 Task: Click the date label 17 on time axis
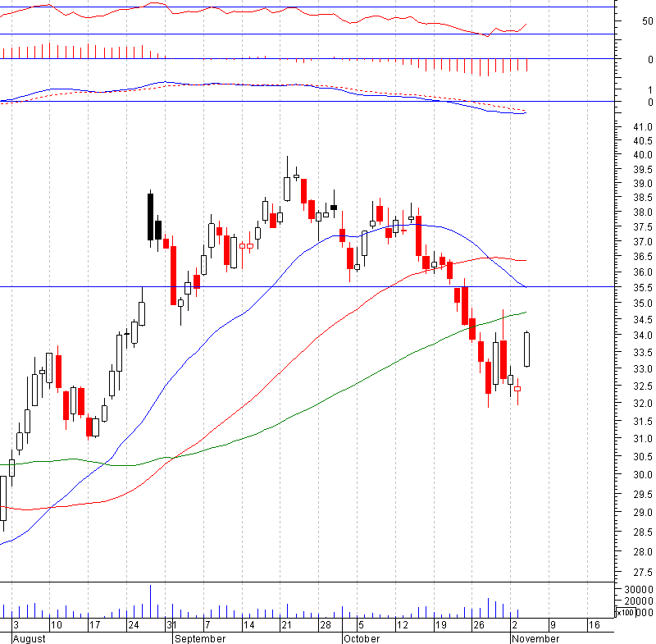click(x=94, y=625)
